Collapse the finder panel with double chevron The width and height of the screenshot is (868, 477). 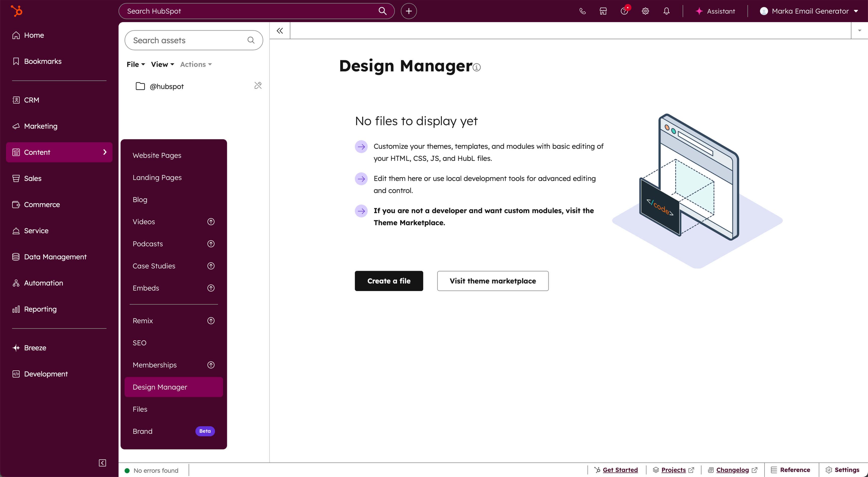[279, 30]
